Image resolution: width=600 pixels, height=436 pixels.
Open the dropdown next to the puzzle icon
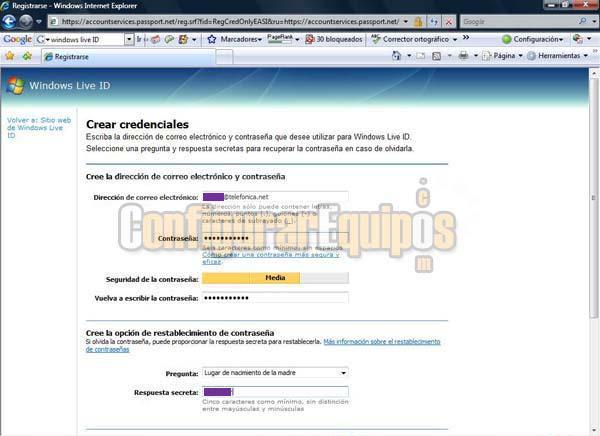tap(194, 39)
